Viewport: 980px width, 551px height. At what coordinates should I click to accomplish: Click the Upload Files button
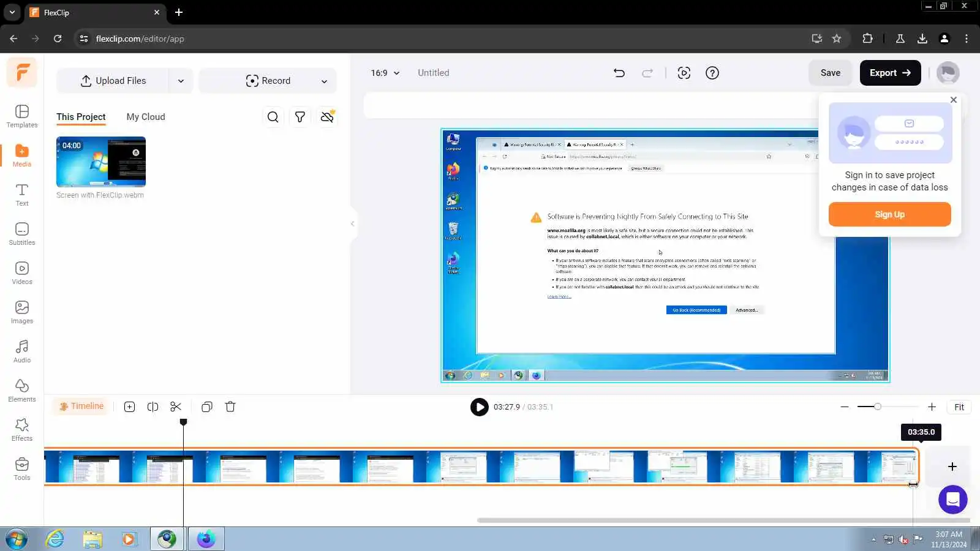pyautogui.click(x=113, y=81)
